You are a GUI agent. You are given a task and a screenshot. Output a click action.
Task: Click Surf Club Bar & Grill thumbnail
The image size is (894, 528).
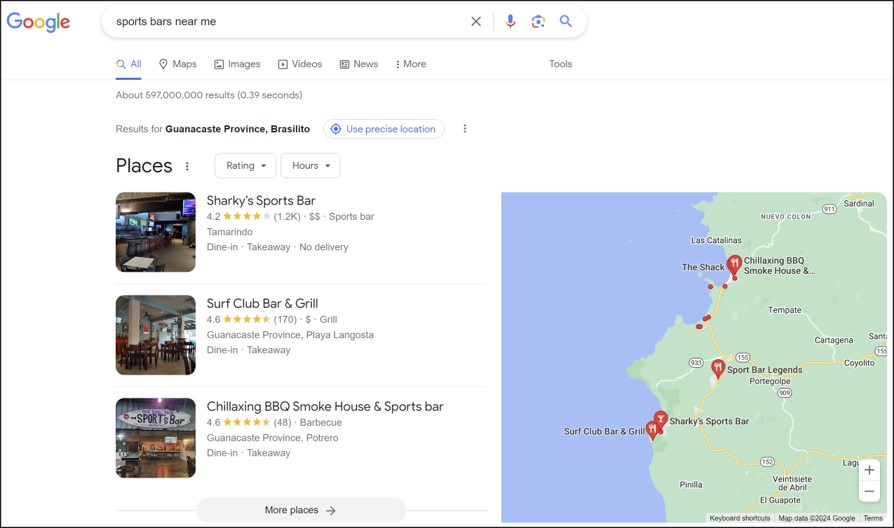(156, 335)
